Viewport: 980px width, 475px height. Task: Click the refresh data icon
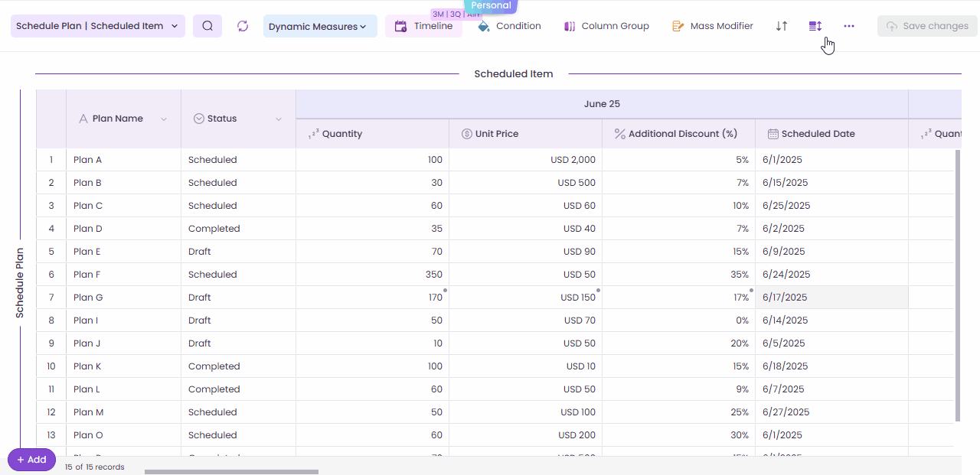tap(243, 26)
